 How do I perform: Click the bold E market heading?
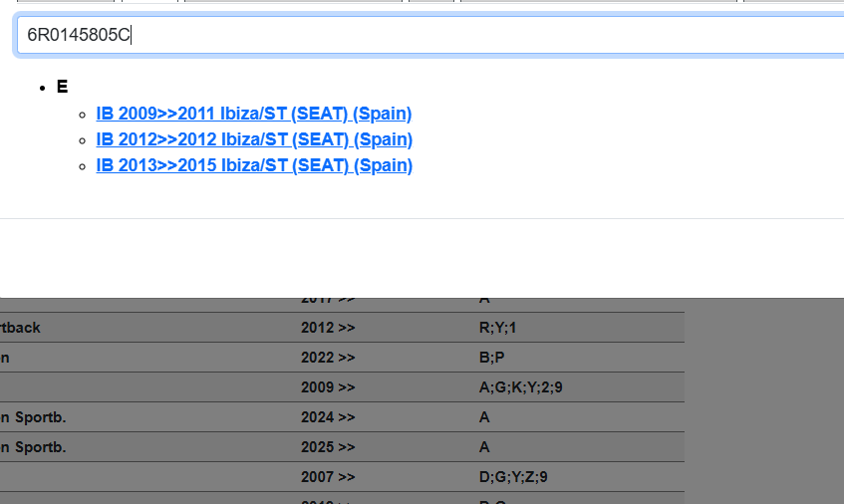pyautogui.click(x=62, y=87)
